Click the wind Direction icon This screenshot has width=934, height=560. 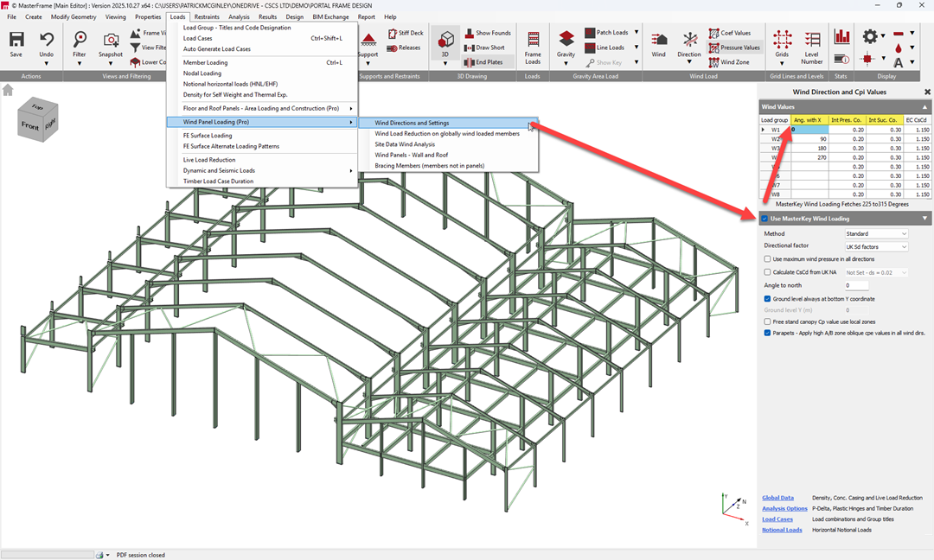[x=690, y=40]
